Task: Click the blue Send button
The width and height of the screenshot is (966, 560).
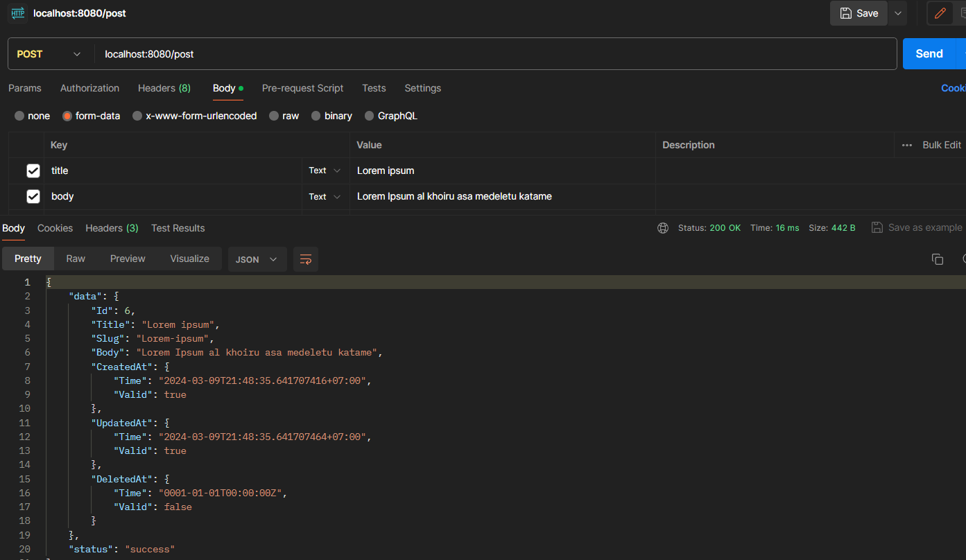Action: tap(929, 54)
